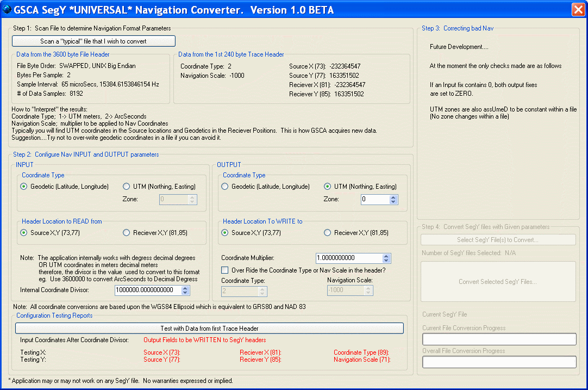Increase the OUTPUT Zone value with up arrow
This screenshot has width=588, height=390.
coord(393,197)
